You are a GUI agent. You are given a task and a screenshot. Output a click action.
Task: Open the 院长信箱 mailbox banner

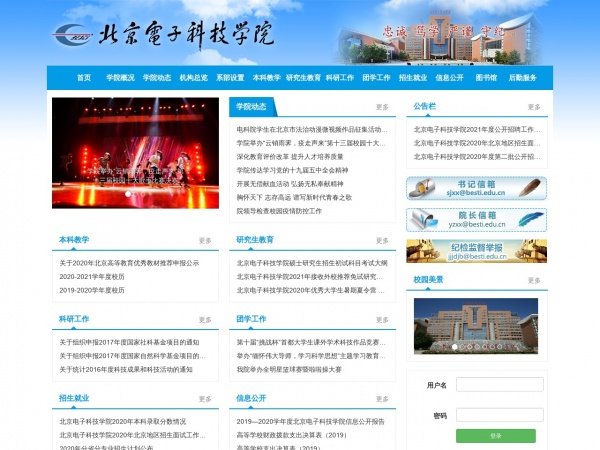pos(476,220)
